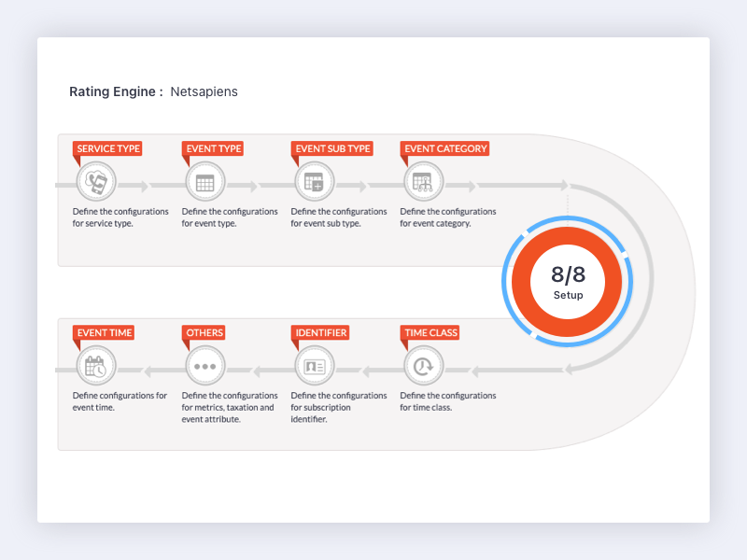Select the Event Type table icon

coord(205,182)
